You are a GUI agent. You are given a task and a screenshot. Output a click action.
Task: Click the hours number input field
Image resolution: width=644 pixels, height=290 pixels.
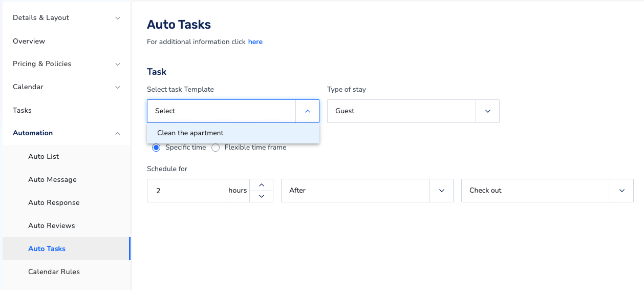[x=186, y=191]
